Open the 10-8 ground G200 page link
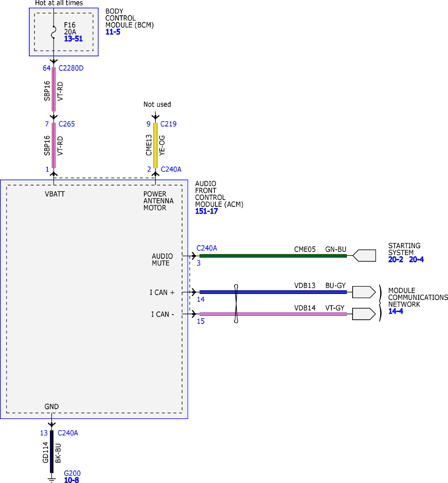Image resolution: width=448 pixels, height=483 pixels. tap(72, 480)
